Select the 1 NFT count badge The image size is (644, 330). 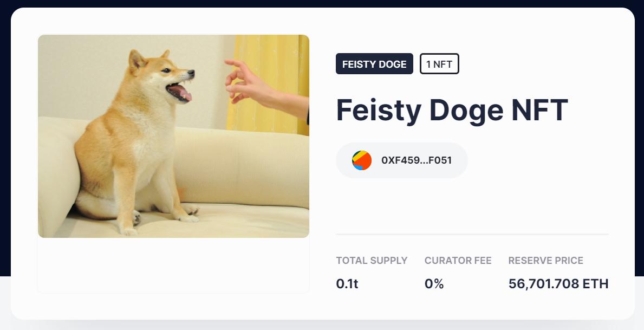pos(439,64)
